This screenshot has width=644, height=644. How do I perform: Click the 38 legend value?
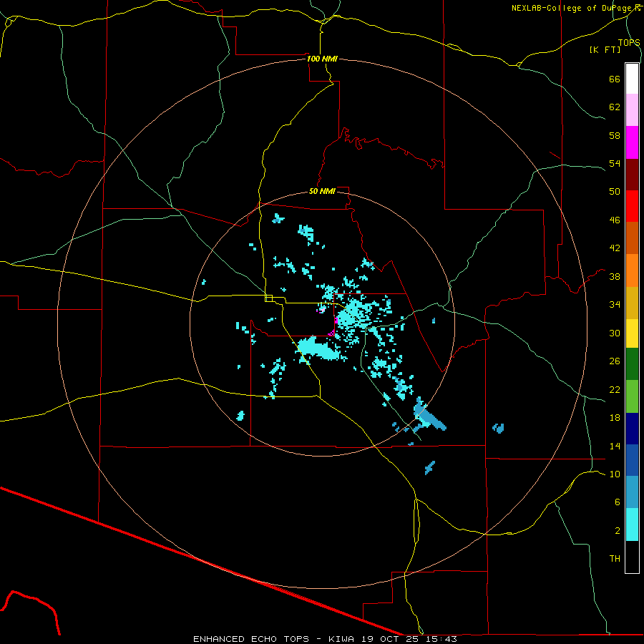[615, 276]
